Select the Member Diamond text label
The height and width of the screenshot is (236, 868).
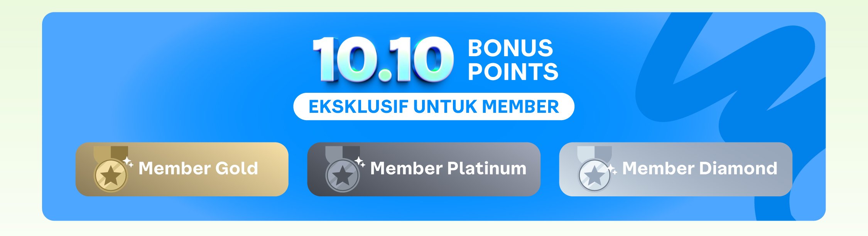[x=700, y=169]
